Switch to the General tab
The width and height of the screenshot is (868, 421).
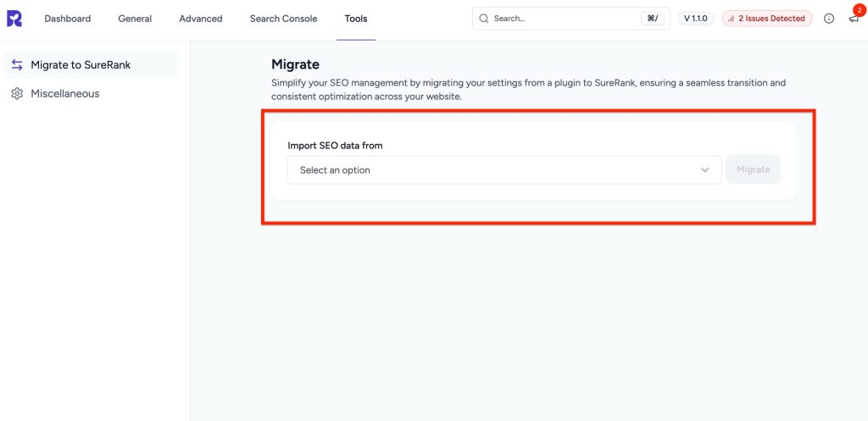[x=135, y=19]
